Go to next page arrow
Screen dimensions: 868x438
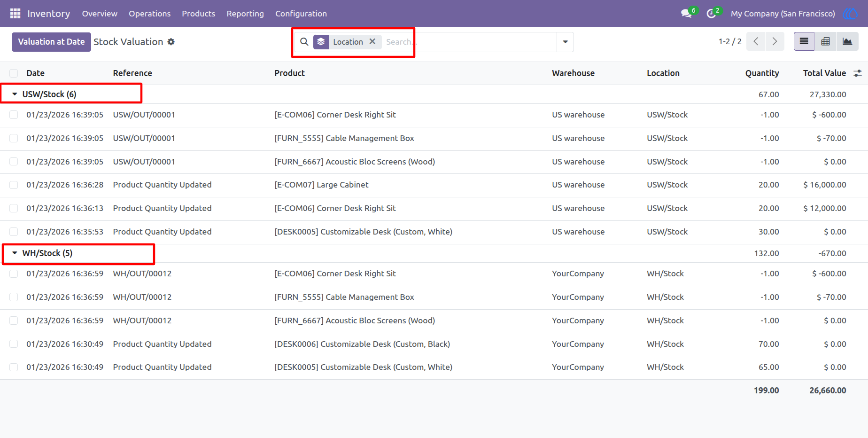(775, 42)
